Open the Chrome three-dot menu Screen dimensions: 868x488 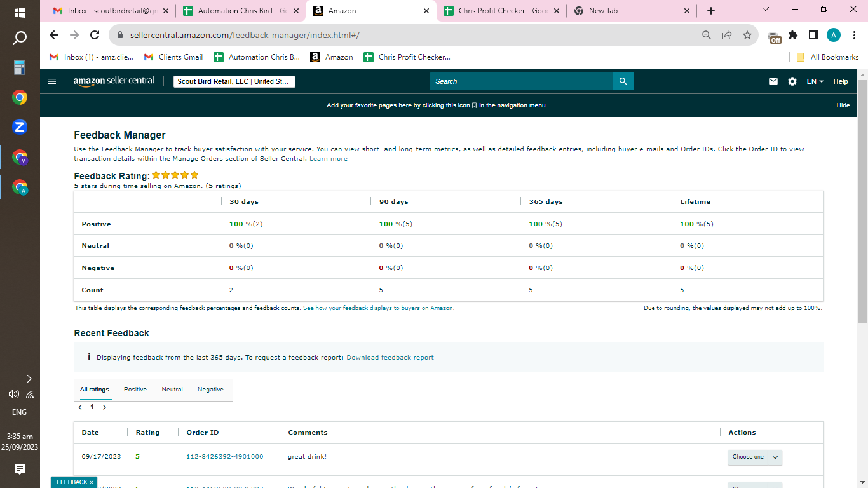[x=854, y=36]
